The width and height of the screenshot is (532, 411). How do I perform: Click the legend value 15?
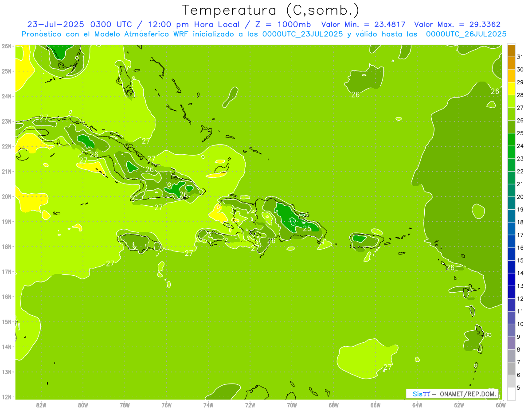tap(520, 260)
